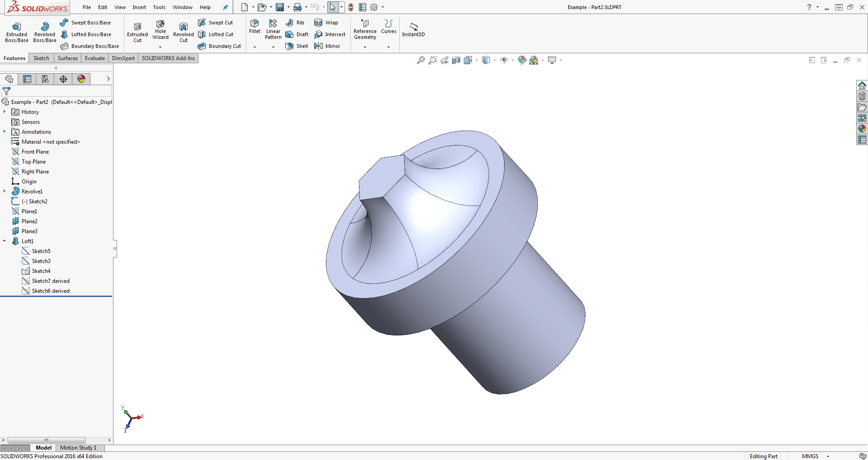Click Material <not specified> item
868x460 pixels.
point(51,142)
